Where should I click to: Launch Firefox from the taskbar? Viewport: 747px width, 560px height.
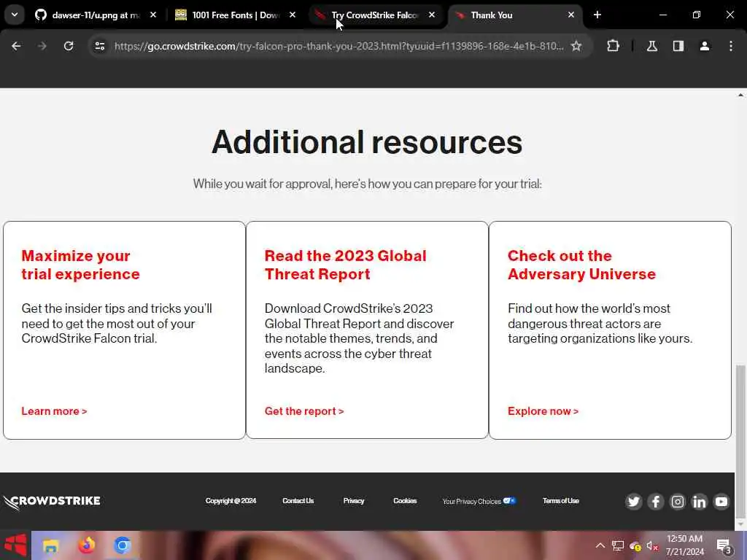(x=86, y=545)
